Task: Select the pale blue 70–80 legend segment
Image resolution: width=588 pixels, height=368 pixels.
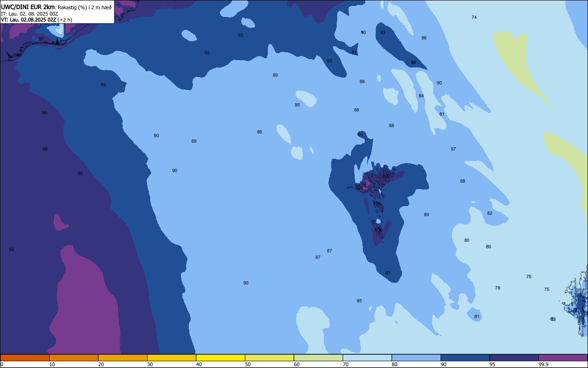Action: tap(367, 357)
